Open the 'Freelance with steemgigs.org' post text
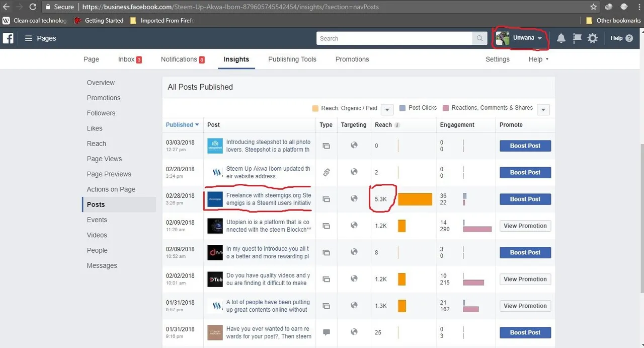The width and height of the screenshot is (644, 348). pyautogui.click(x=269, y=199)
